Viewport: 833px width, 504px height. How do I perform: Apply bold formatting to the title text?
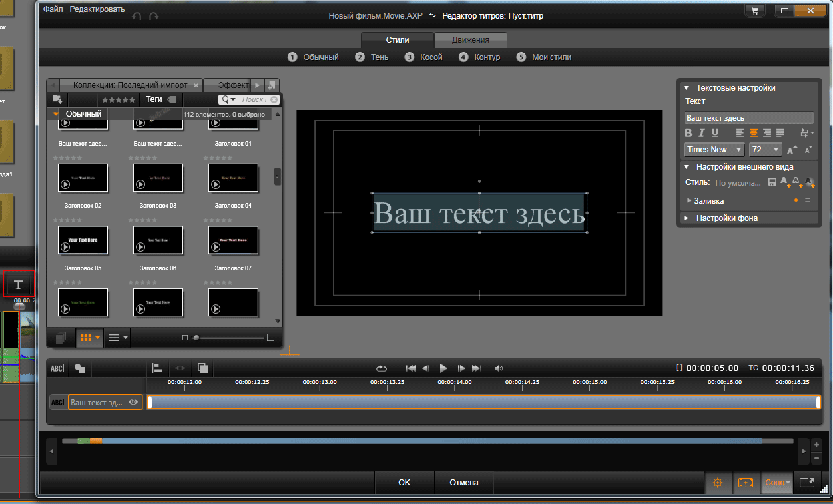coord(689,133)
